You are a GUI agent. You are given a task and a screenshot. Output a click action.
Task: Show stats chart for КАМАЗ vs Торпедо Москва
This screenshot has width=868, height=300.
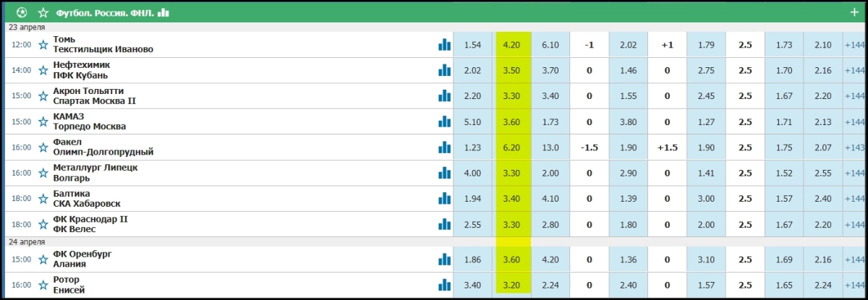(444, 121)
